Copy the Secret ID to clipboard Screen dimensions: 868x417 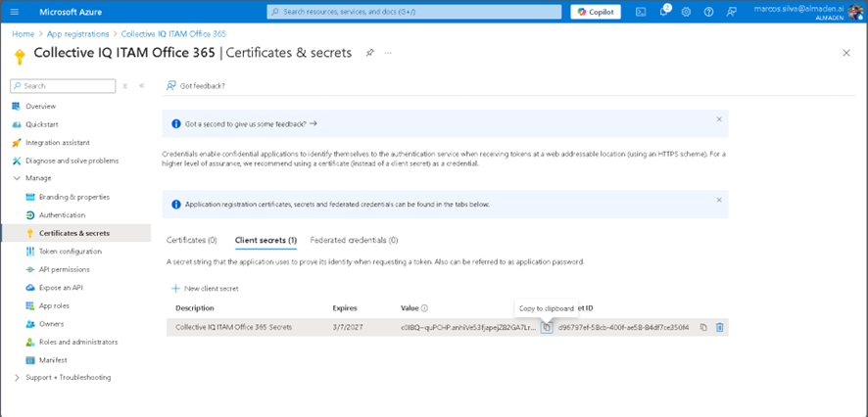click(703, 327)
